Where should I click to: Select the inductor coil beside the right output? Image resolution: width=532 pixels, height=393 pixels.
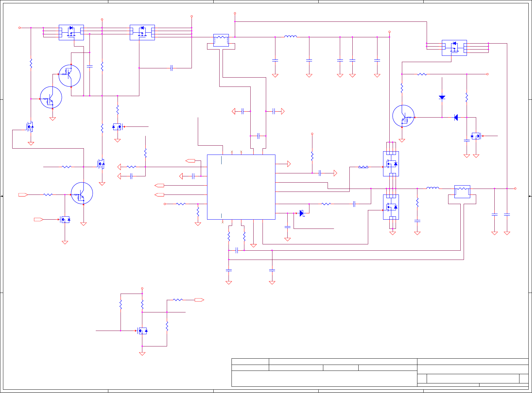coord(433,188)
